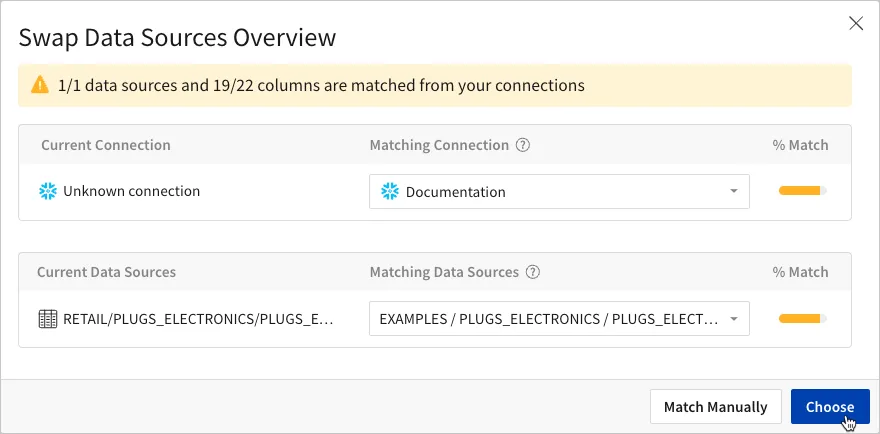
Task: Click the warning triangle icon in banner
Action: 40,85
